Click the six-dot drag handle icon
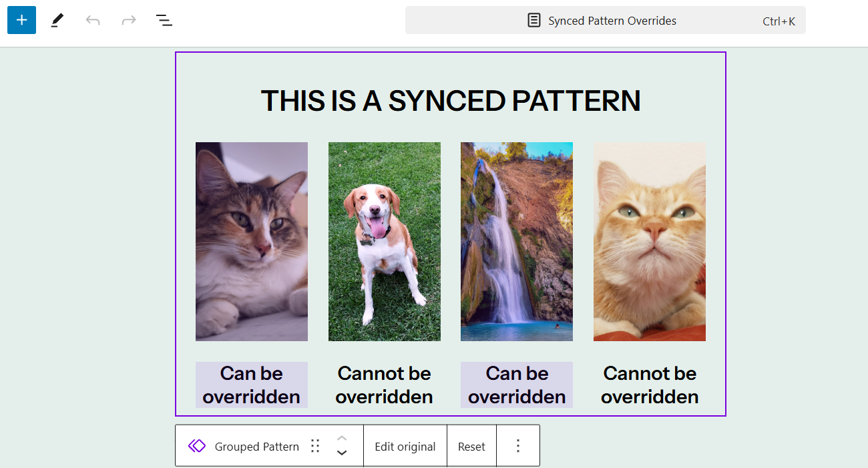This screenshot has height=468, width=868. pyautogui.click(x=316, y=446)
